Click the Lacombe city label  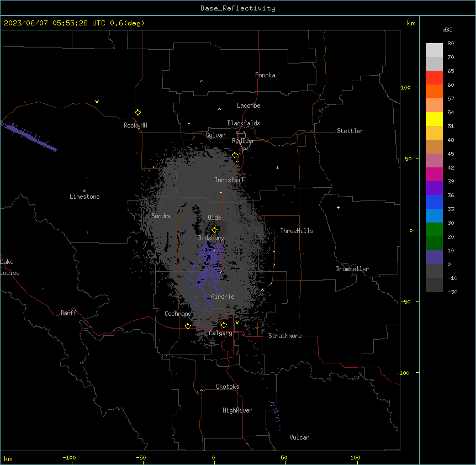pyautogui.click(x=248, y=105)
